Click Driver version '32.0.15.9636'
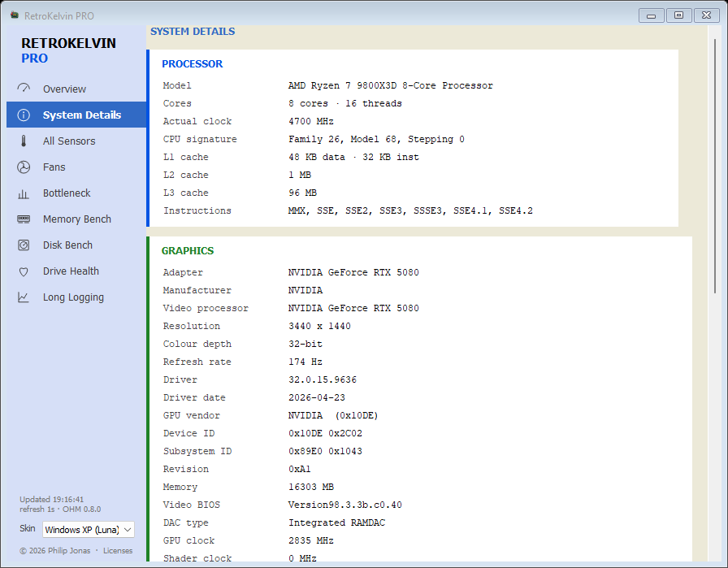Screen dimensions: 728x568 tap(323, 379)
